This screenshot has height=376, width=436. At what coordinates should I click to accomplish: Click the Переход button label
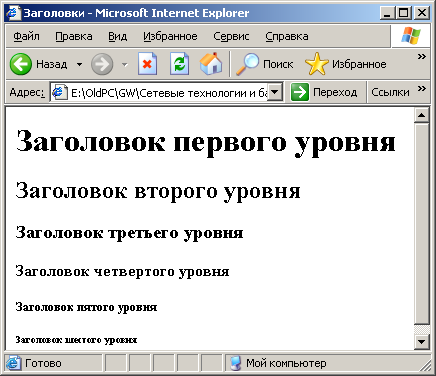pyautogui.click(x=335, y=92)
